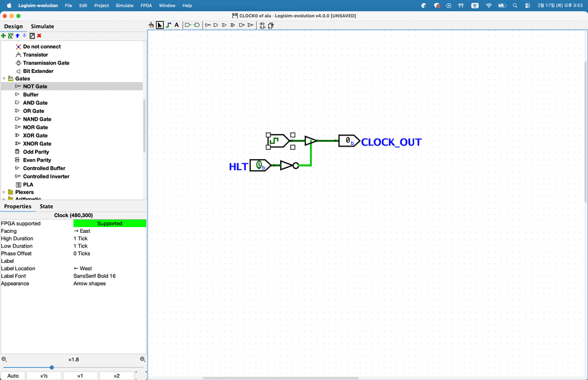Expand the Plexers library folder
The height and width of the screenshot is (380, 588).
(4, 192)
